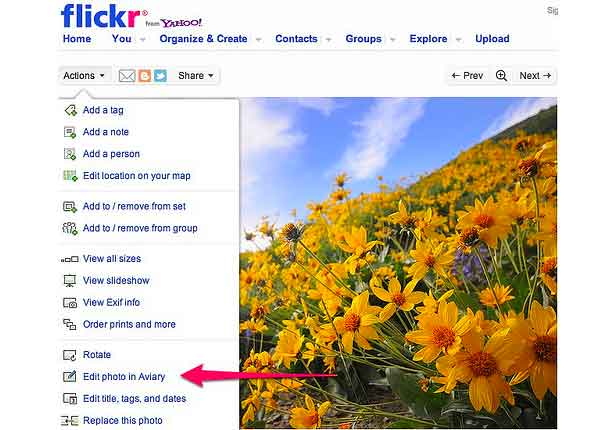Click the View slideshow icon
Screen dimensions: 615x430
(70, 281)
